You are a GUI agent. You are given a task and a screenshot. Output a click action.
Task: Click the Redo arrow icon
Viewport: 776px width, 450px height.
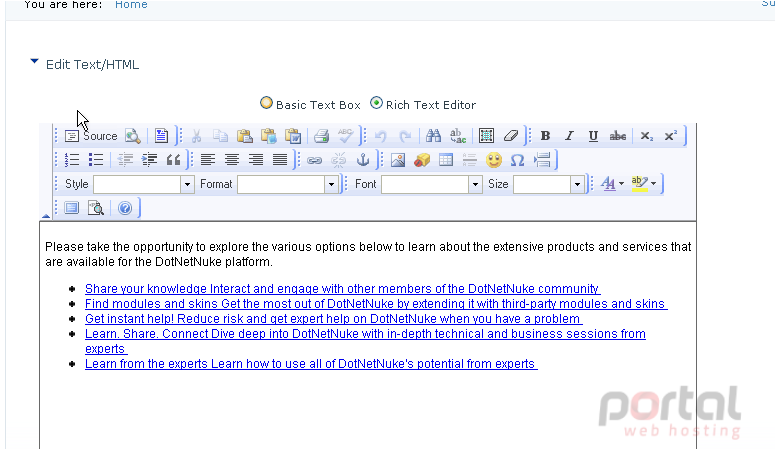coord(405,136)
